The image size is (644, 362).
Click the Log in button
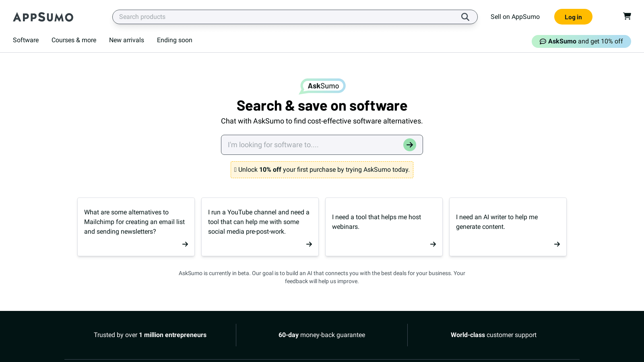573,17
